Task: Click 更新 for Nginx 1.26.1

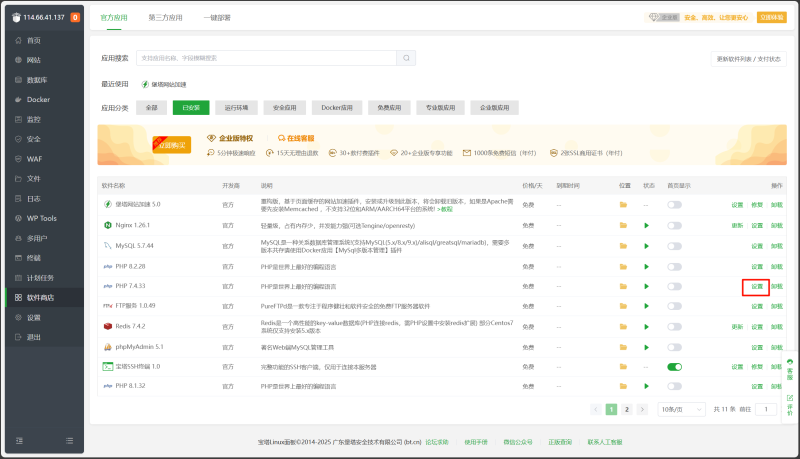Action: [737, 225]
